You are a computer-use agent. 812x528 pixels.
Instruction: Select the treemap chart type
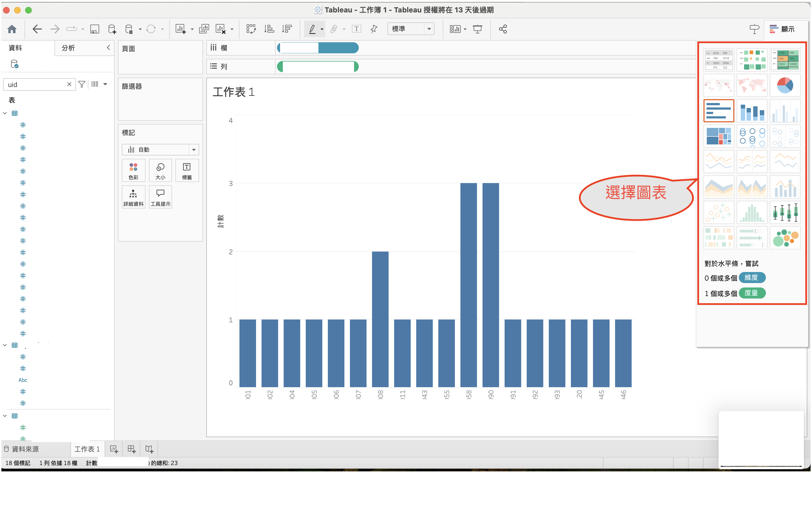[719, 136]
